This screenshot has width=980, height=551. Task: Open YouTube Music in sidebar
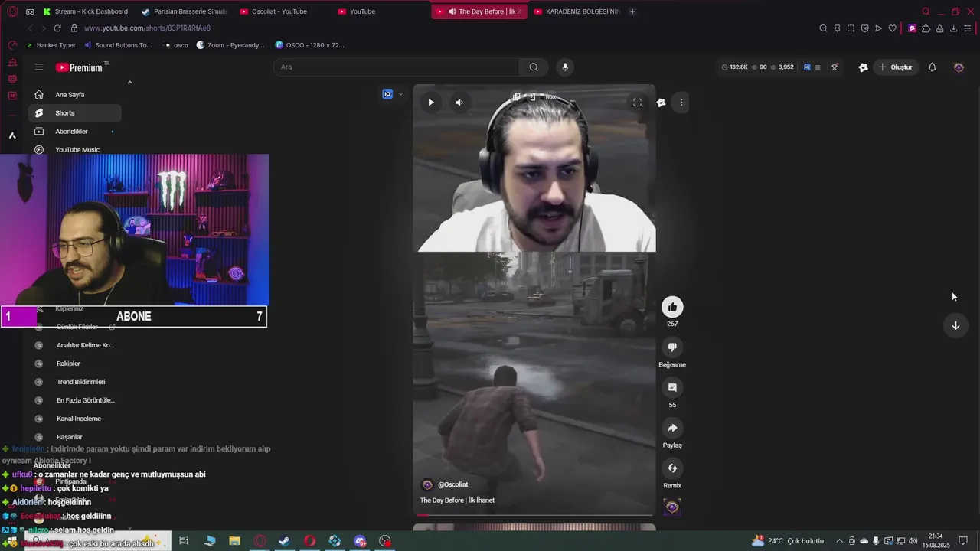74,150
